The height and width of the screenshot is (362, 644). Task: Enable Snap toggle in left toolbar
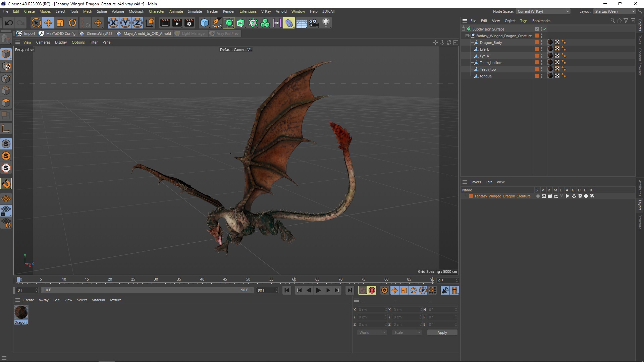tap(6, 183)
